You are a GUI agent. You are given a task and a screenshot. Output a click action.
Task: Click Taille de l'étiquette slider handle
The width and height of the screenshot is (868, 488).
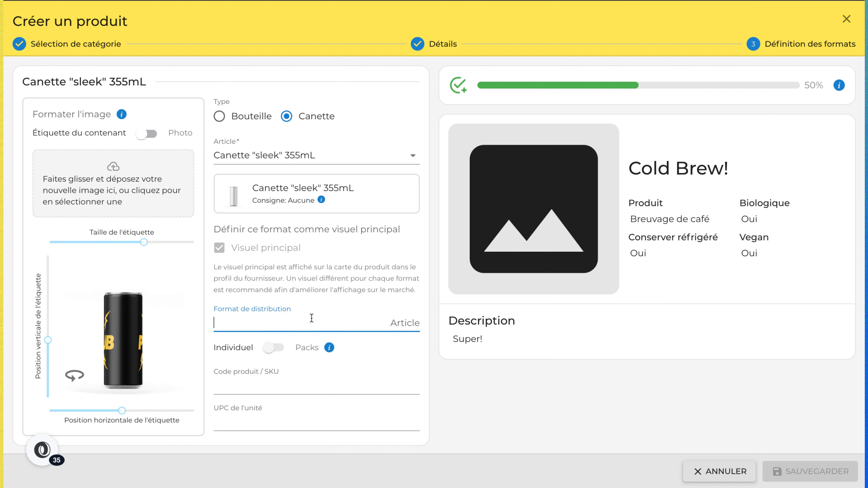click(x=144, y=242)
